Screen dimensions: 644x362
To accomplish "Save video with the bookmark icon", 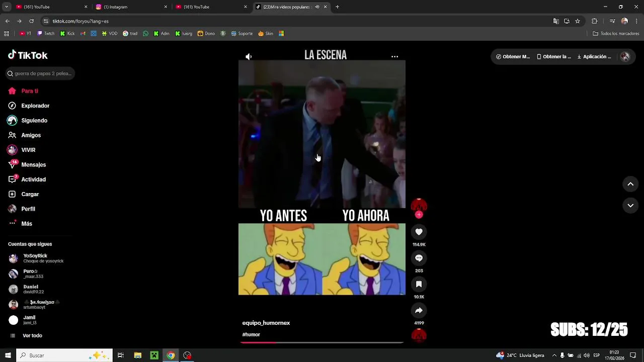I will coord(419,284).
